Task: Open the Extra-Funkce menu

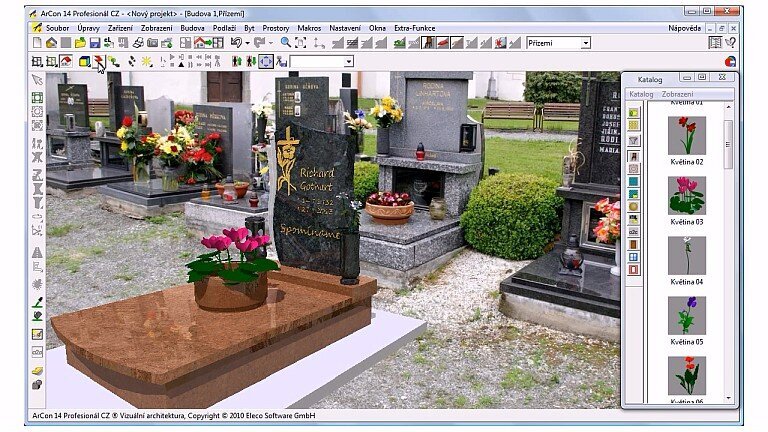Action: (x=414, y=28)
